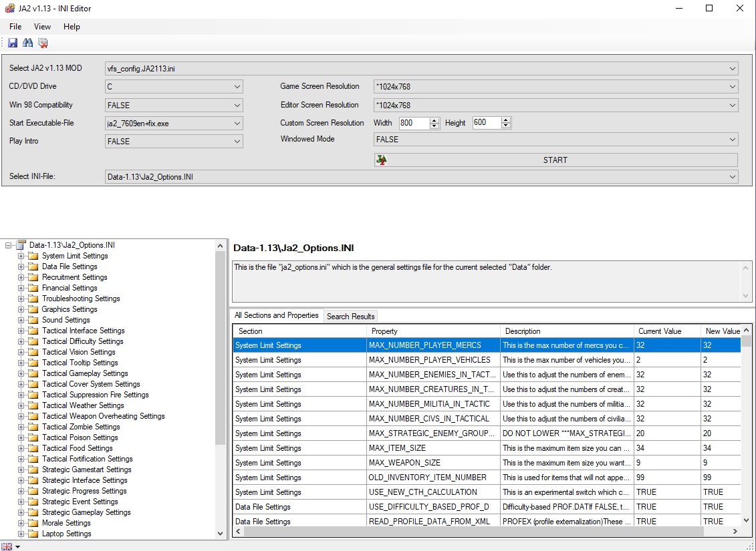This screenshot has height=551, width=756.
Task: Select Recruitment Settings in the tree
Action: pos(75,277)
